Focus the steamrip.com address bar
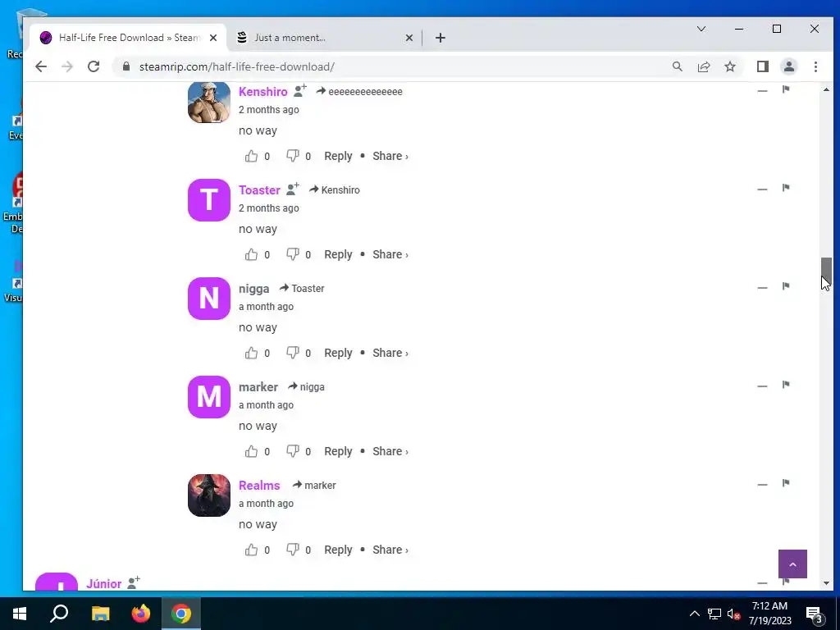The image size is (840, 630). (391, 66)
